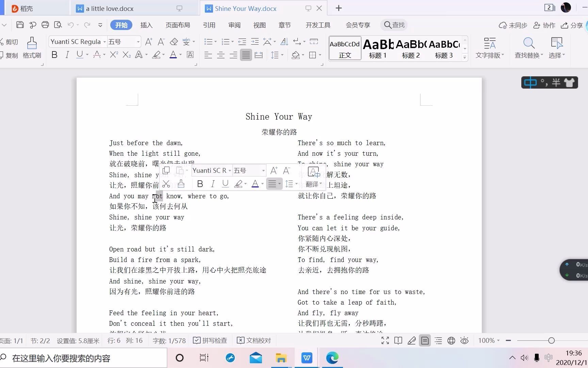Viewport: 588px width, 368px height.
Task: Open mini toolbar font size dropdown
Action: tap(263, 170)
